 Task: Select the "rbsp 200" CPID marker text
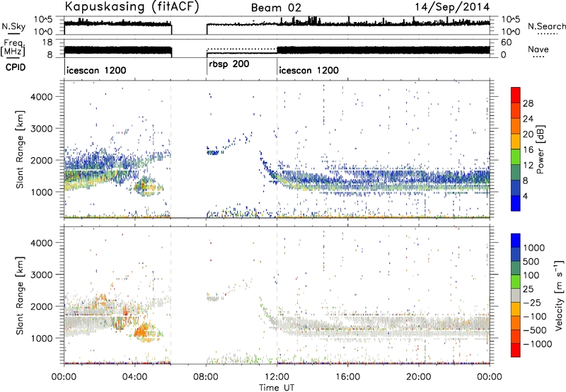229,64
